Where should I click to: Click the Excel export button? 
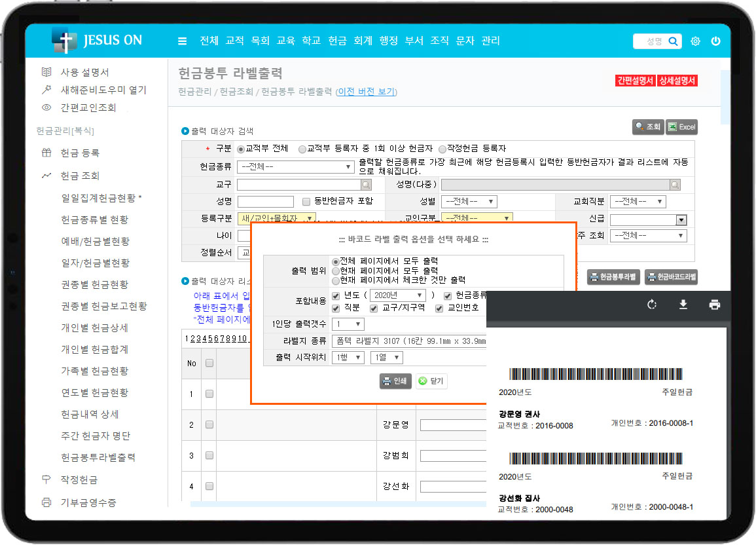click(x=681, y=127)
